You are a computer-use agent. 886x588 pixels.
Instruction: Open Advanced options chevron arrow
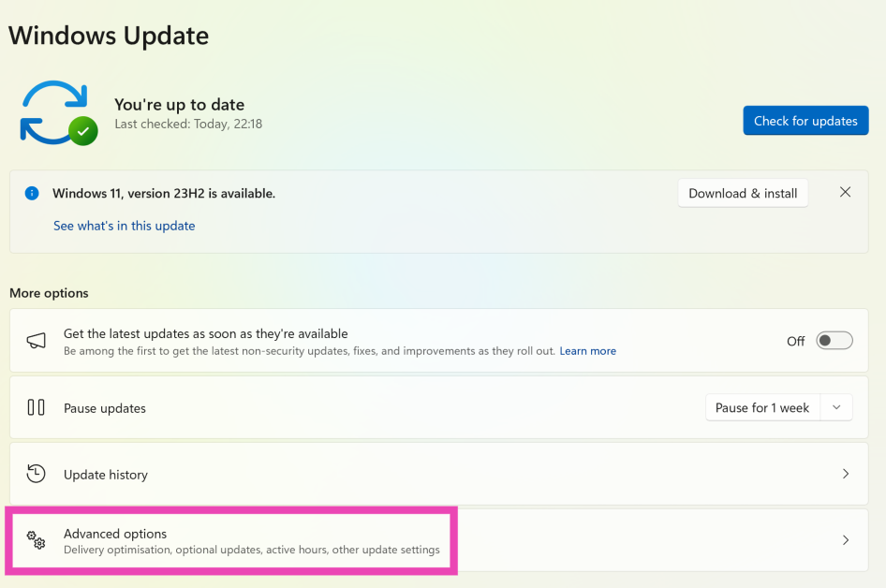(x=845, y=540)
